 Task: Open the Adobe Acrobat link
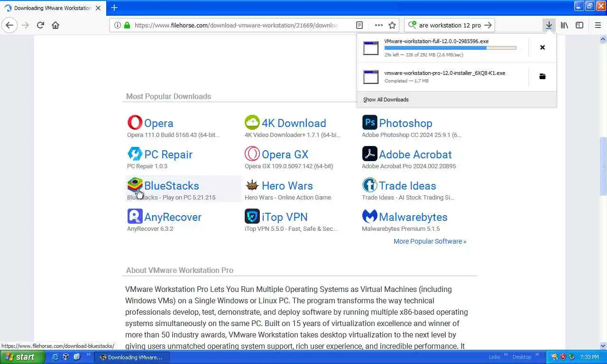click(415, 155)
